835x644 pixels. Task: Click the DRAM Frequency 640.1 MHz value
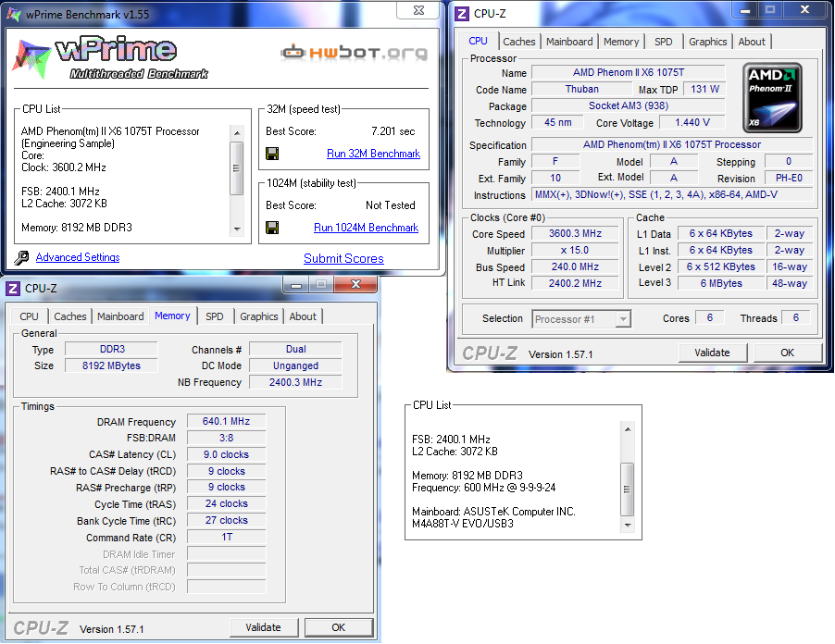click(226, 422)
